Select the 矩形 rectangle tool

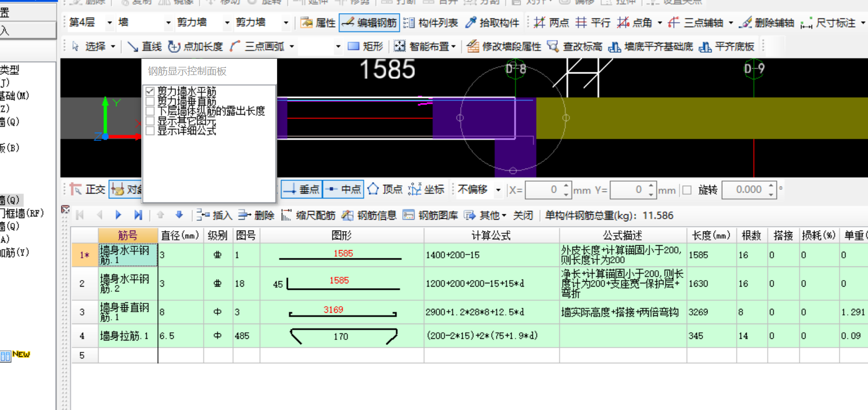pyautogui.click(x=365, y=46)
